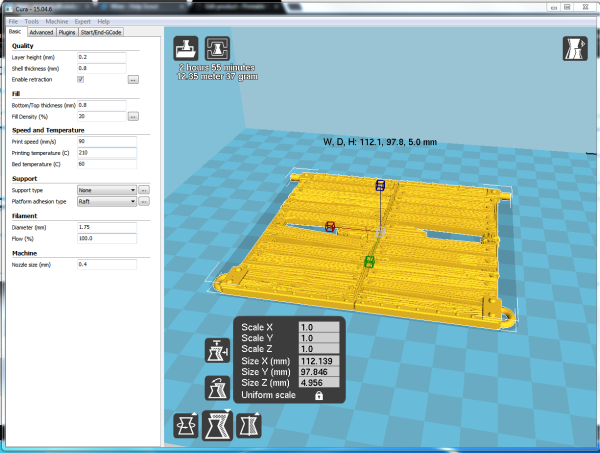This screenshot has width=600, height=453.
Task: Open the Help menu
Action: (103, 21)
